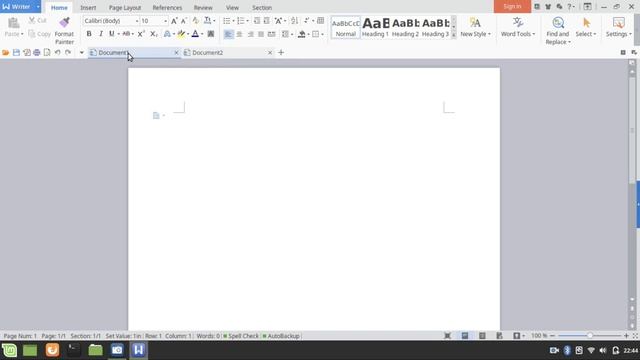Click the Zoom in plus icon
The height and width of the screenshot is (360, 640).
click(x=626, y=336)
